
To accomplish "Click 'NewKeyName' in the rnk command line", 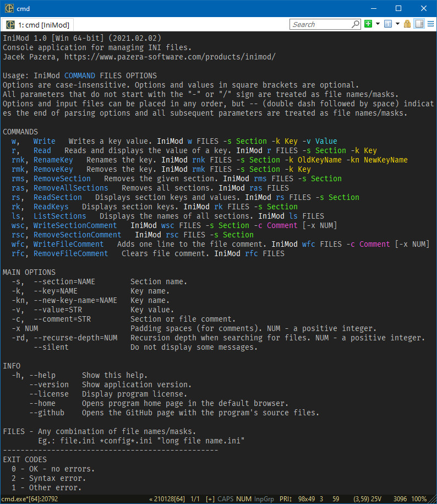I will click(x=386, y=160).
